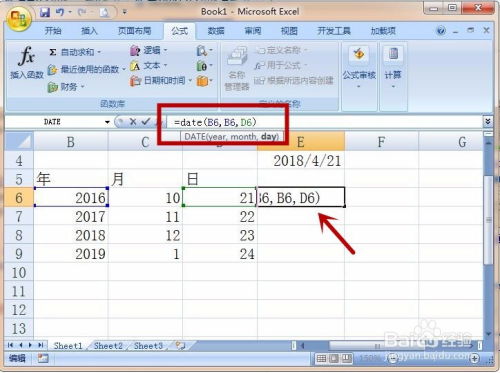500x373 pixels.
Task: Click cell B6 containing 2016
Action: point(71,198)
